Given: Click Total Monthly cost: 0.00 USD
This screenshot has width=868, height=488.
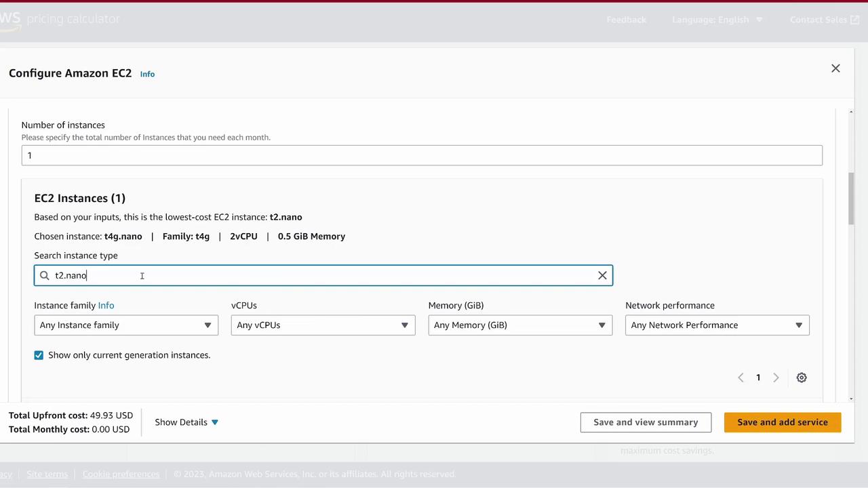Looking at the screenshot, I should tap(69, 430).
